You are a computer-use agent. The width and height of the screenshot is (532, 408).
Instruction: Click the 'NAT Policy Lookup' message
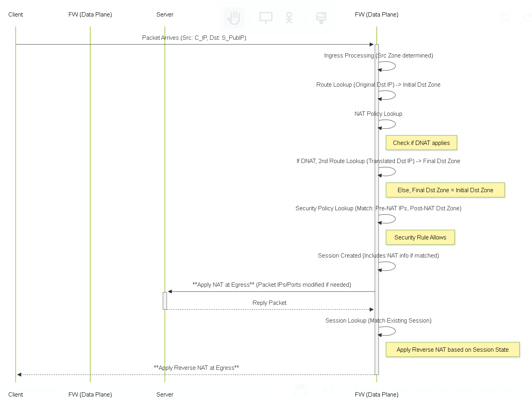pyautogui.click(x=378, y=114)
